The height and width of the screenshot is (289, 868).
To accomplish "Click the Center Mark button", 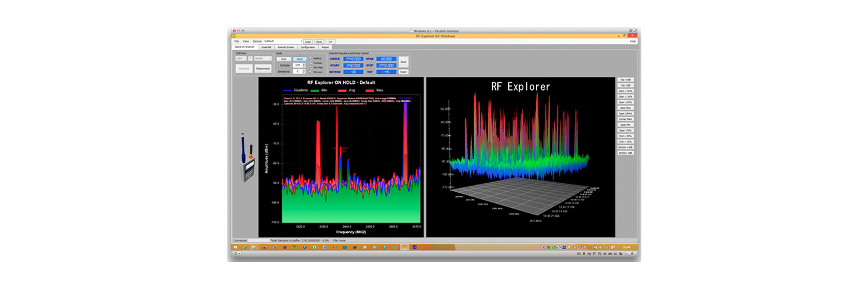I will click(x=625, y=119).
